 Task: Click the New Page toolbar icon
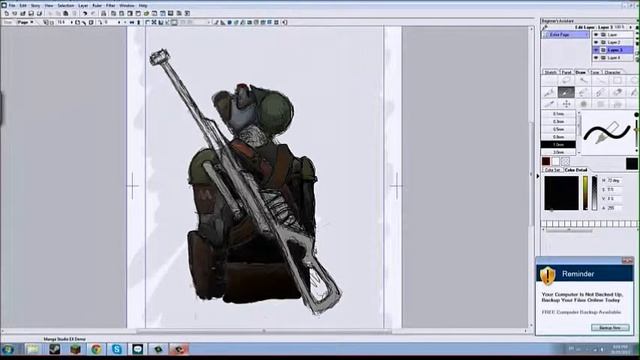pos(7,13)
